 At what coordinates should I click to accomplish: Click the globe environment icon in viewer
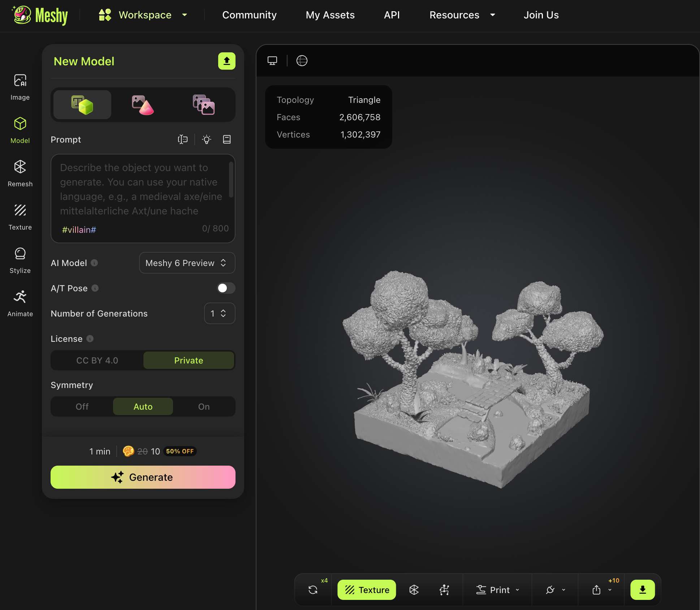(x=302, y=61)
